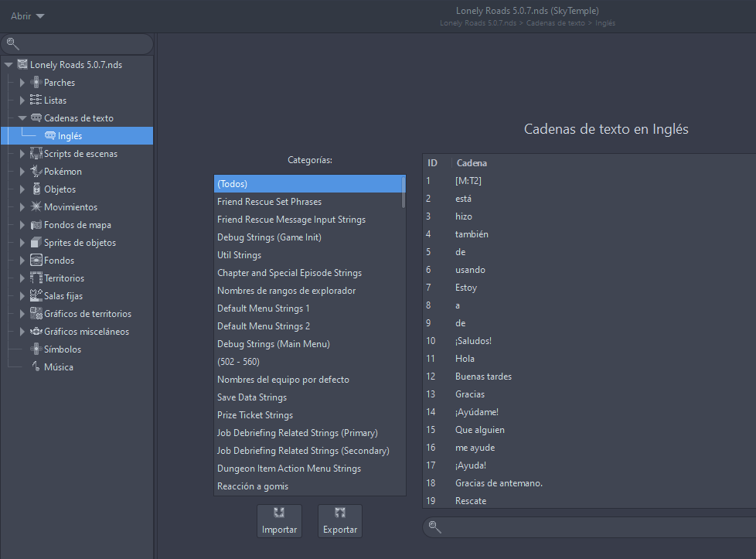This screenshot has width=756, height=559.
Task: Select the Inglés language entry
Action: pyautogui.click(x=70, y=136)
